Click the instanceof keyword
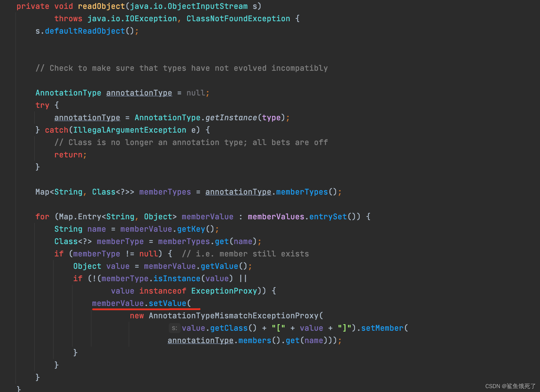Screen dimensions: 540x392 [x=163, y=291]
